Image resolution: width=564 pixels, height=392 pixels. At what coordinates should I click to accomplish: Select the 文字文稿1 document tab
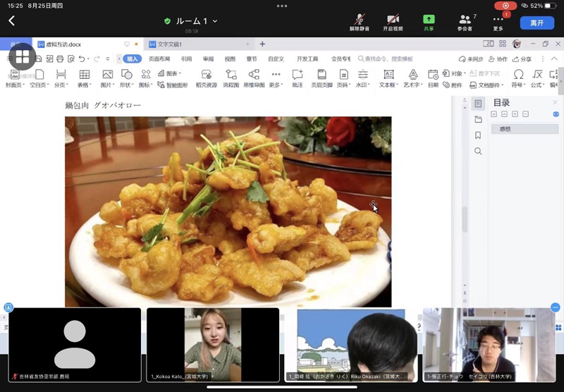169,44
